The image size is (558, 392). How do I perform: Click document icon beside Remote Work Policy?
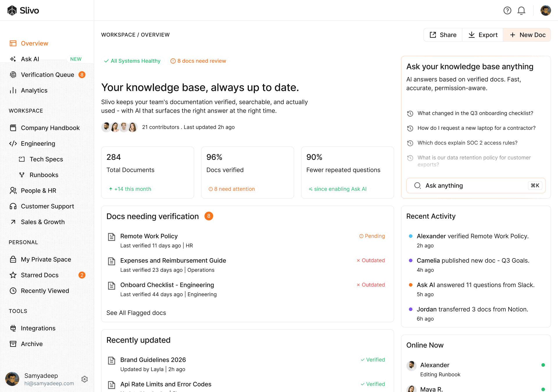point(112,237)
